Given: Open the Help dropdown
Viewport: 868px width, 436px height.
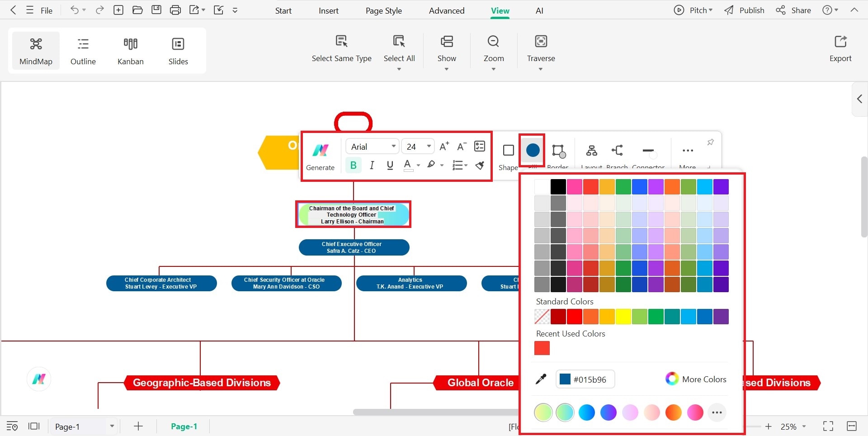Looking at the screenshot, I should [830, 10].
